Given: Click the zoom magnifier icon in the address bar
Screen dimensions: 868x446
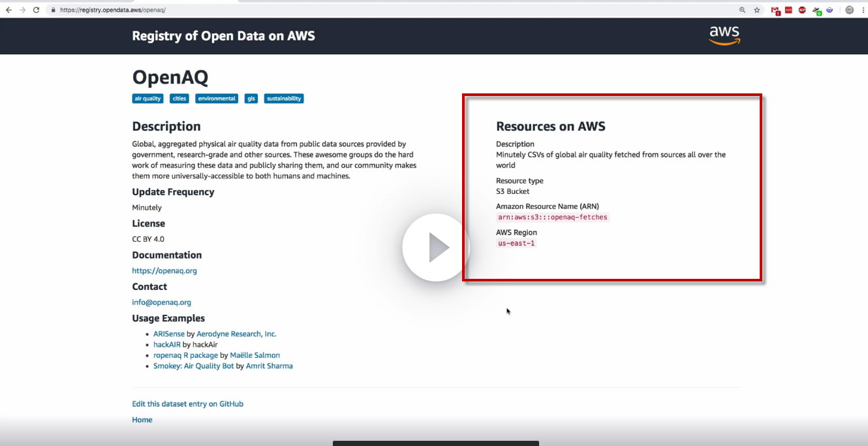Looking at the screenshot, I should tap(742, 10).
